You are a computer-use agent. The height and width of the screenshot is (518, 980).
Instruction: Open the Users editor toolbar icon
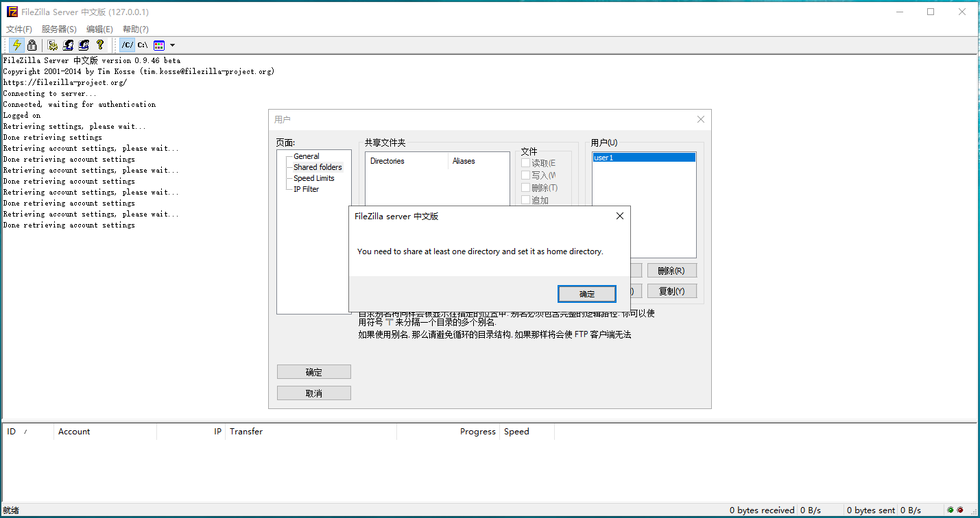click(69, 45)
